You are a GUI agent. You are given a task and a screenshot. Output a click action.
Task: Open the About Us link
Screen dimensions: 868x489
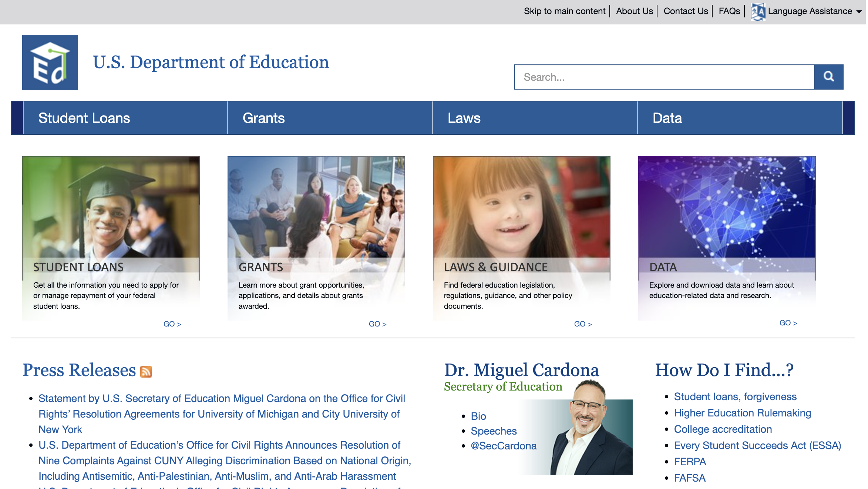pyautogui.click(x=634, y=11)
